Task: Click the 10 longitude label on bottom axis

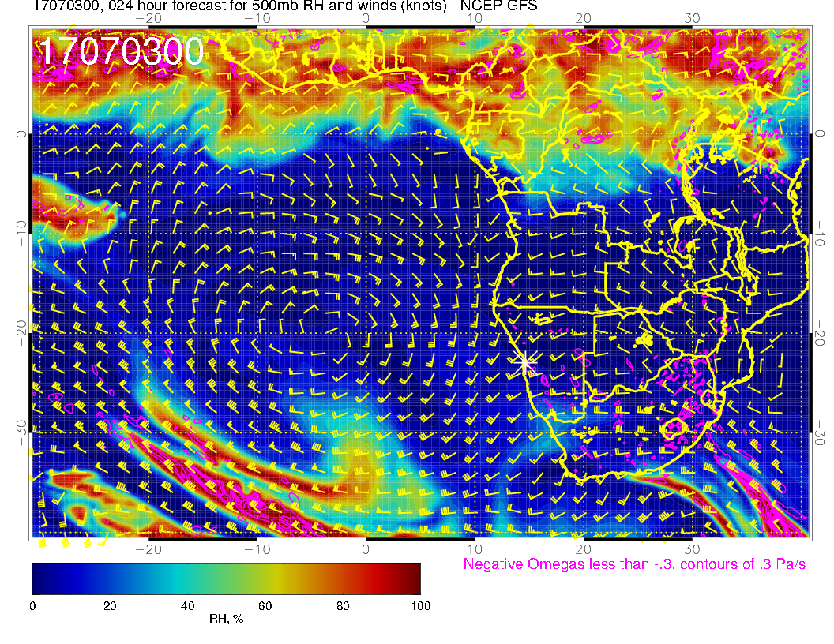Action: coord(475,548)
